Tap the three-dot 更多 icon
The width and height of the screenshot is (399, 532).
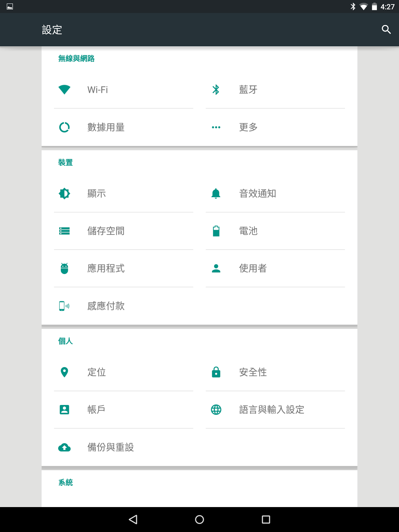216,127
